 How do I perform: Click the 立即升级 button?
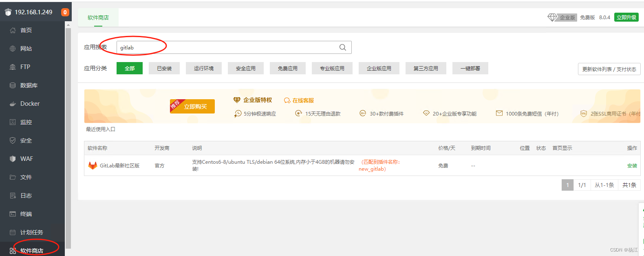pyautogui.click(x=626, y=17)
